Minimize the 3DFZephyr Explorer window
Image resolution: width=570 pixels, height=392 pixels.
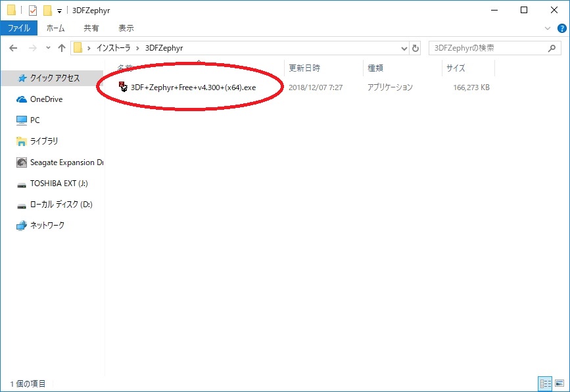pos(494,10)
